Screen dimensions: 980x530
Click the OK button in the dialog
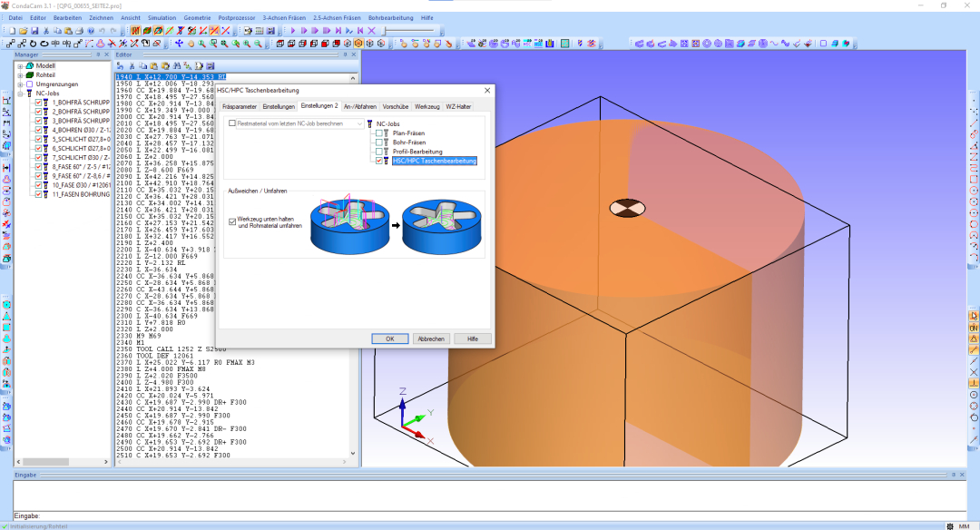389,339
